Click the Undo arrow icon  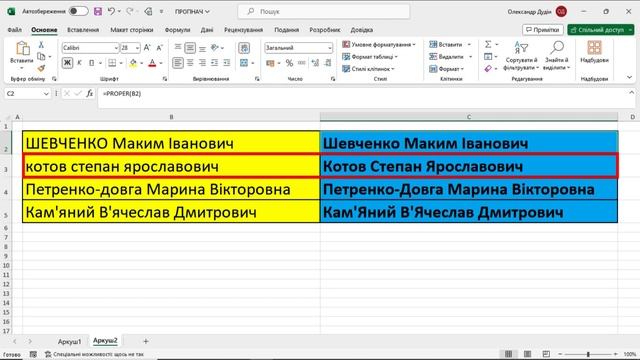pyautogui.click(x=111, y=11)
